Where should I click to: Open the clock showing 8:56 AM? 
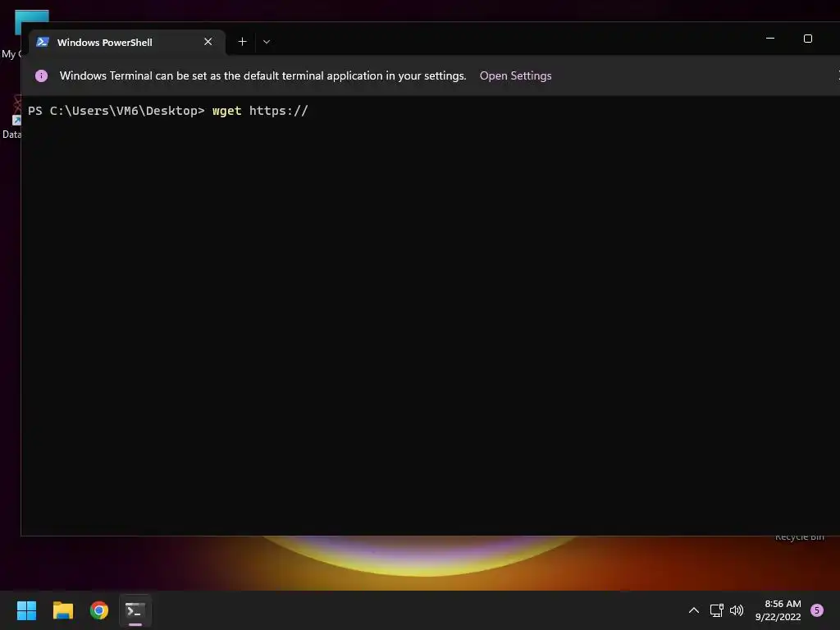point(778,610)
